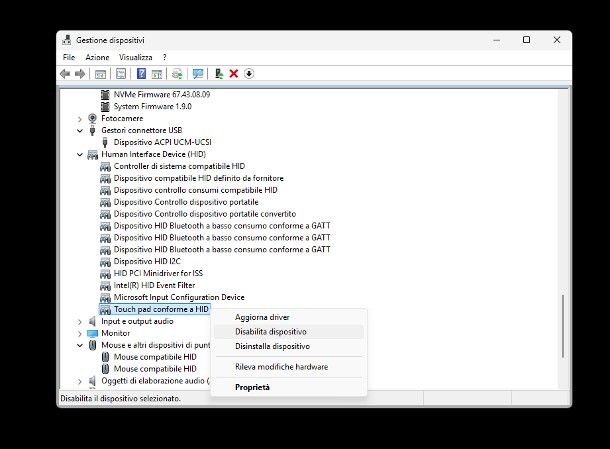Screen dimensions: 610x449
Task: Click the Mouse e altri dispositivi category icon
Action: click(x=92, y=345)
